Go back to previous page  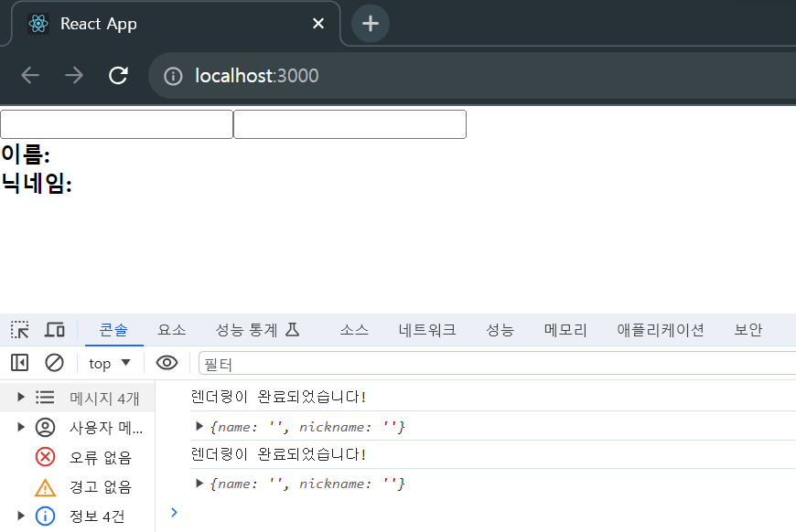pos(30,76)
